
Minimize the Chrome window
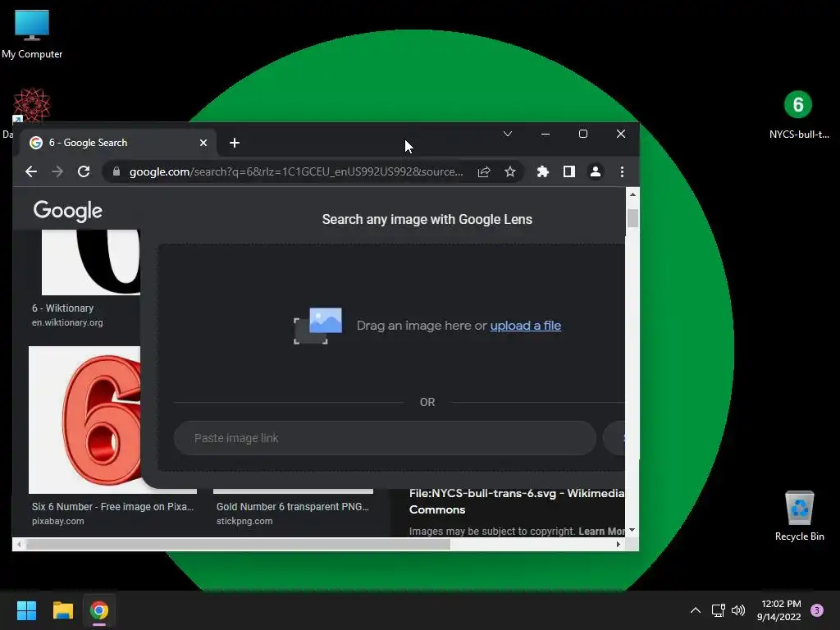tap(546, 134)
